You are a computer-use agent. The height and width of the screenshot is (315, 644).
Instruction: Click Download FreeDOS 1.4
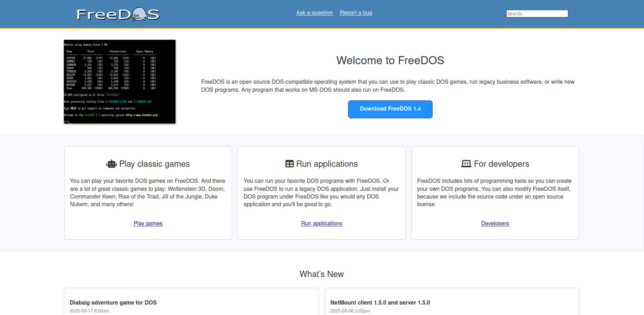coord(390,109)
